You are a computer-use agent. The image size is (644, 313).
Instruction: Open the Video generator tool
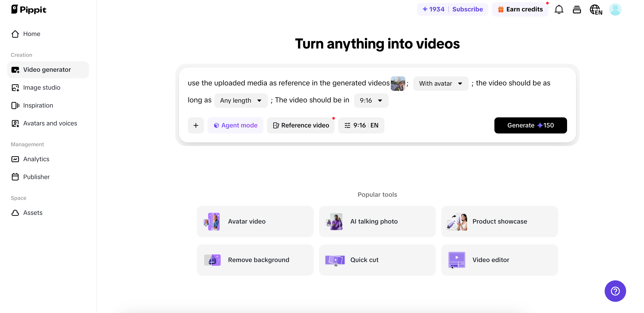click(x=47, y=70)
